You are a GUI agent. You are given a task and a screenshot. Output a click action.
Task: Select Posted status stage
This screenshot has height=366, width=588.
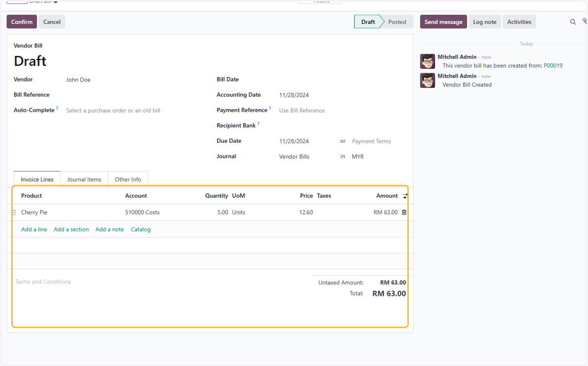tap(397, 22)
